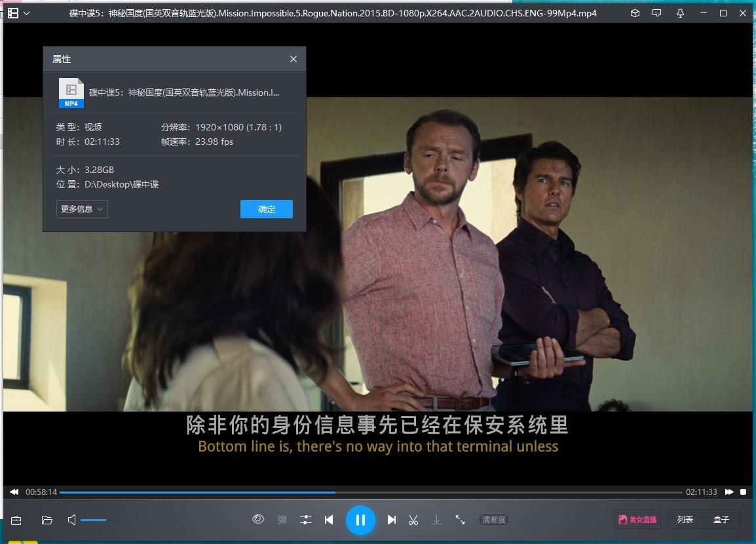Open the main menu dropdown arrow in title bar
Screen dimensions: 756x544
tap(26, 13)
